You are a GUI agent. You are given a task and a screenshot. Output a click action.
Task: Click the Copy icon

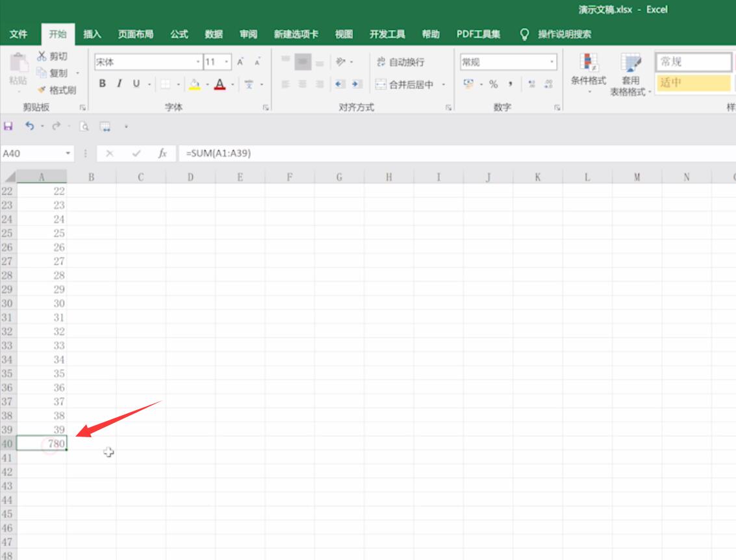pyautogui.click(x=42, y=73)
